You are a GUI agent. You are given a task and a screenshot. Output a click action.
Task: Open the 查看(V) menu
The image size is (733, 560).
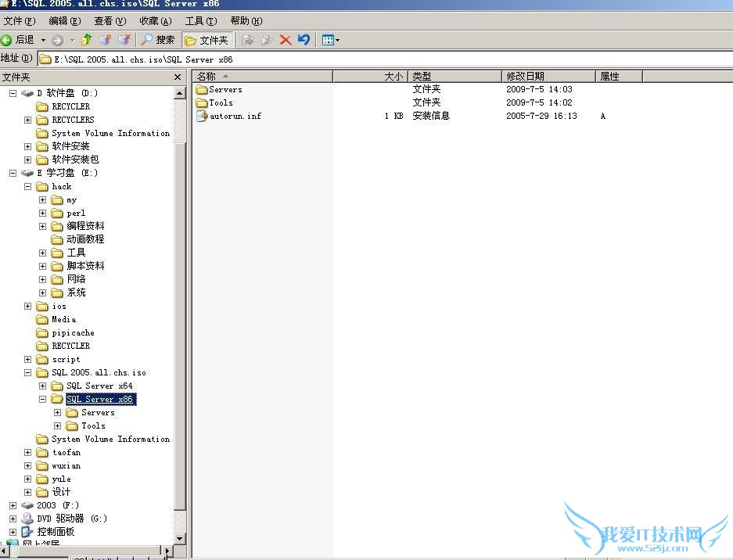point(110,21)
